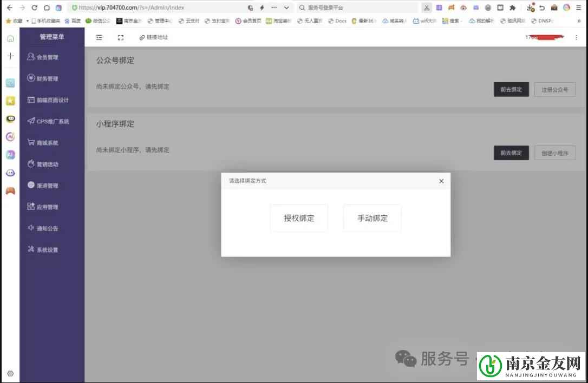Click the 前端页面设计 page design icon
This screenshot has width=588, height=383.
(30, 100)
